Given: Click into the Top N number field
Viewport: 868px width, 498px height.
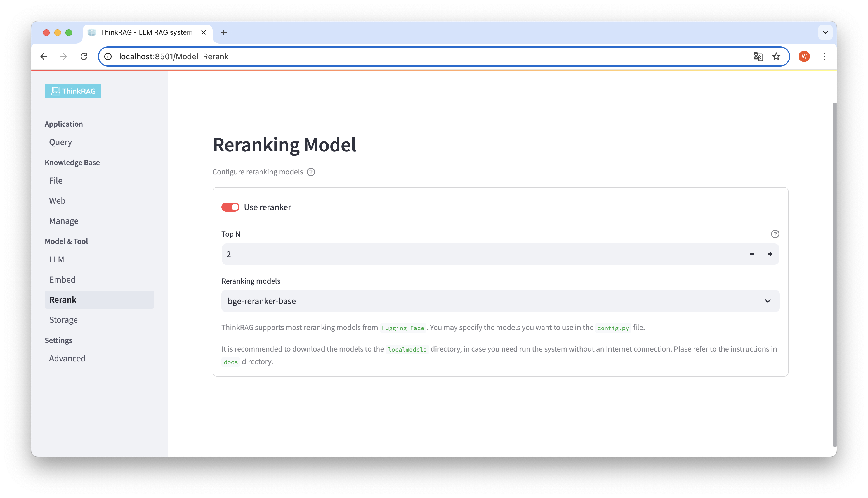Looking at the screenshot, I should tap(479, 254).
